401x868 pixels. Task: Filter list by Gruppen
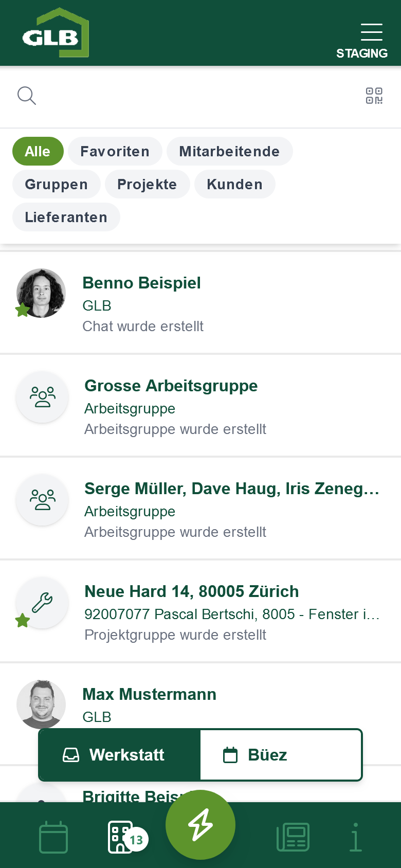pos(56,185)
